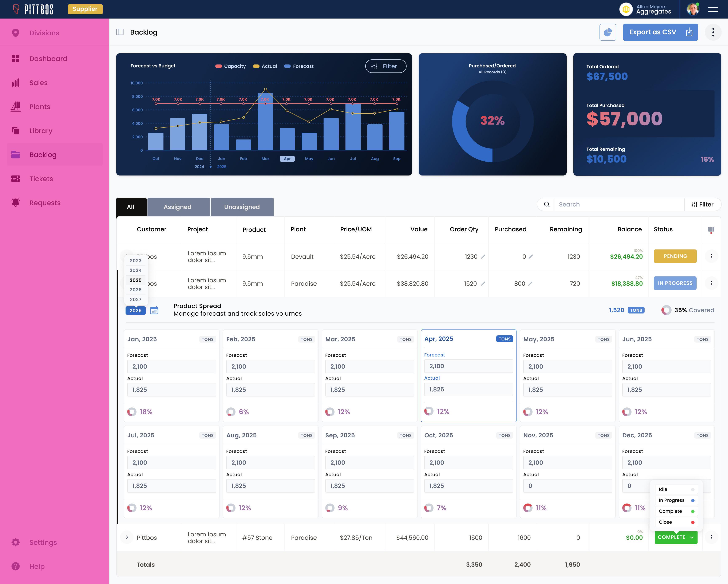Switch to the Assigned tab

178,207
